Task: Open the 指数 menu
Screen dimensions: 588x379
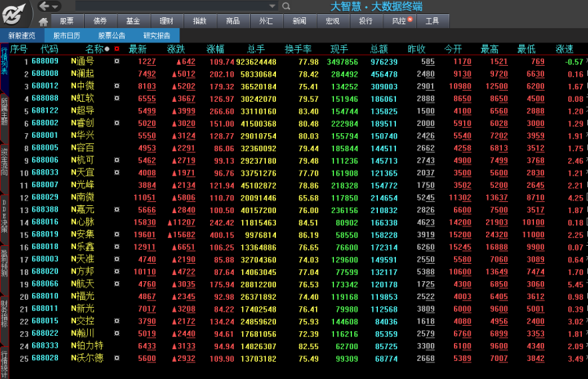Action: click(200, 21)
